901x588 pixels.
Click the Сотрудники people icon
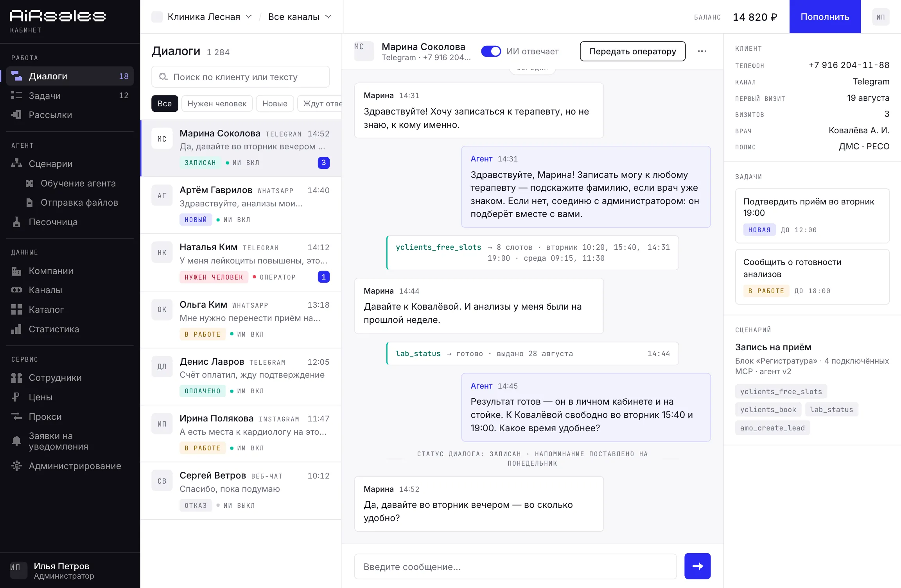pos(16,378)
